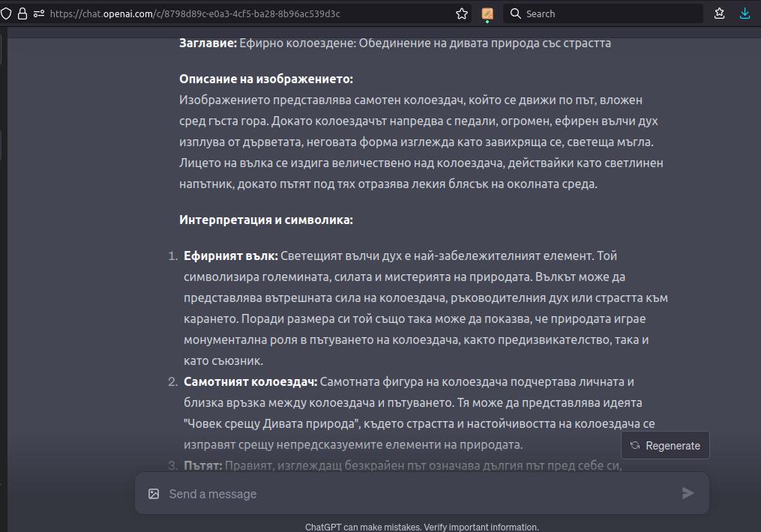Bookmark this page with the star icon

tap(462, 13)
